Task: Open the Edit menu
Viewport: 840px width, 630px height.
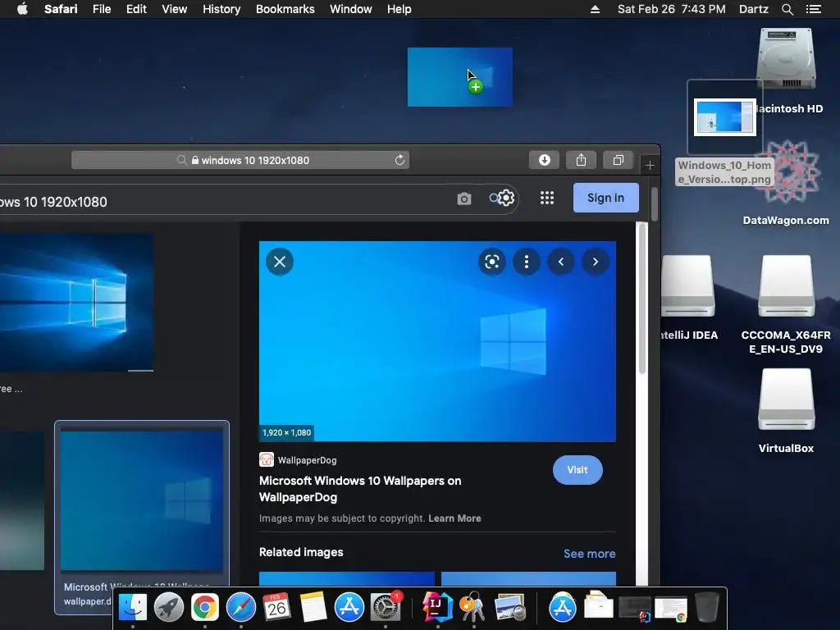Action: pos(136,9)
